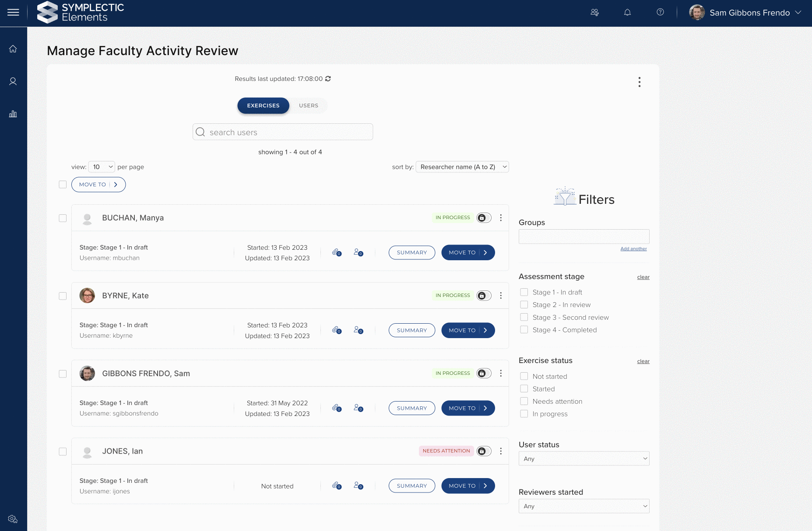Open the reporting bar chart sidebar icon
The height and width of the screenshot is (531, 812).
[x=13, y=114]
